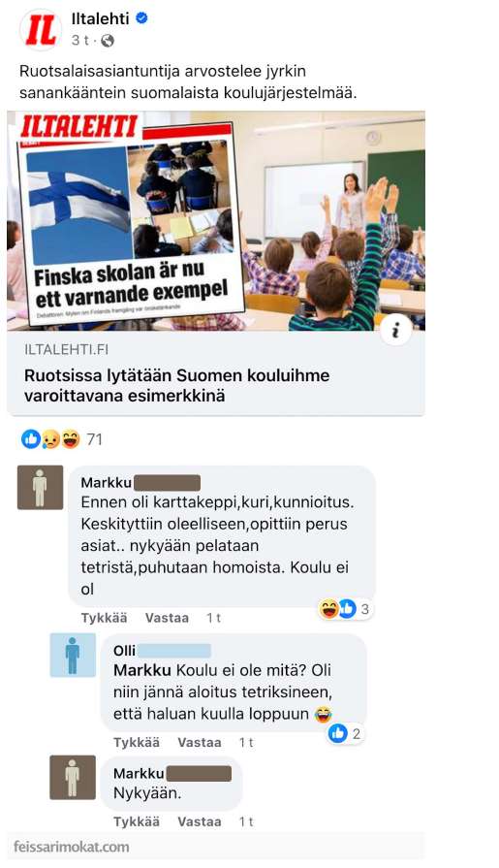The image size is (499, 868).
Task: Click Vastaa under Olli's reply
Action: (200, 742)
